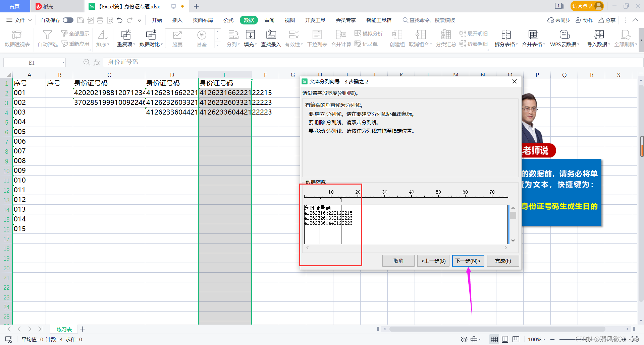Click the Fill (填充) icon

click(250, 34)
